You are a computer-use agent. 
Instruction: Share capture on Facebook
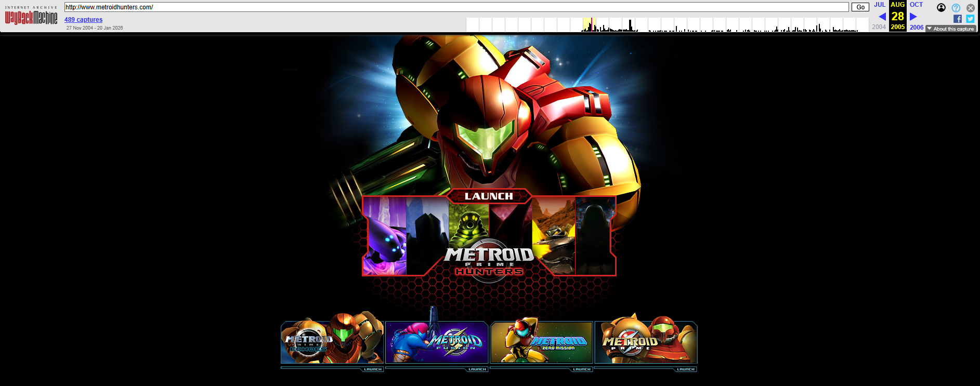tap(958, 19)
